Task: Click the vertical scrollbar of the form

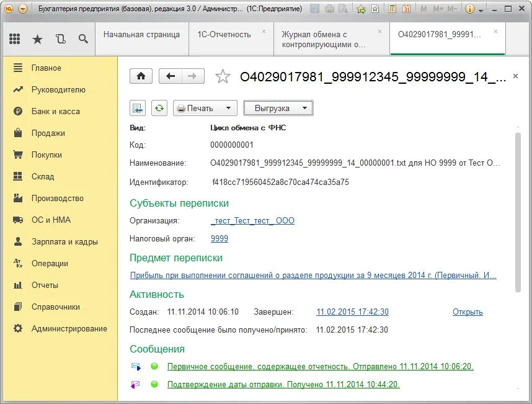Action: [518, 212]
